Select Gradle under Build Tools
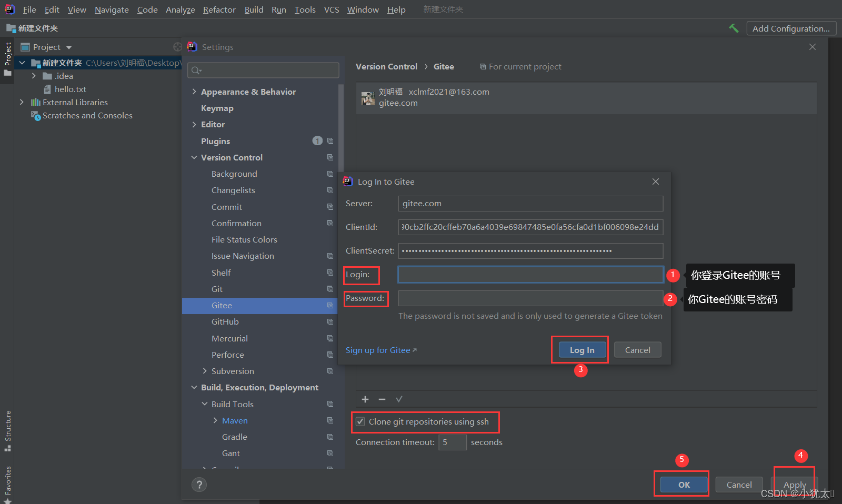Screen dimensions: 842x504 click(x=234, y=437)
